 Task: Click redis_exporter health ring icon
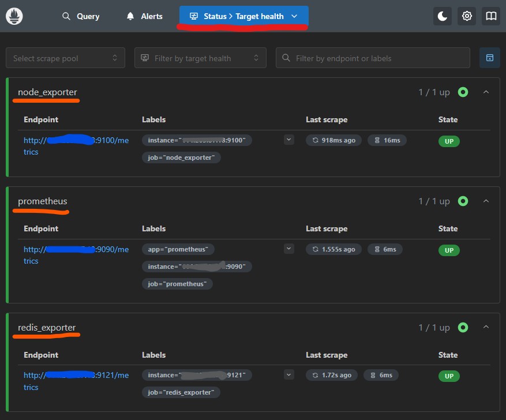(463, 328)
